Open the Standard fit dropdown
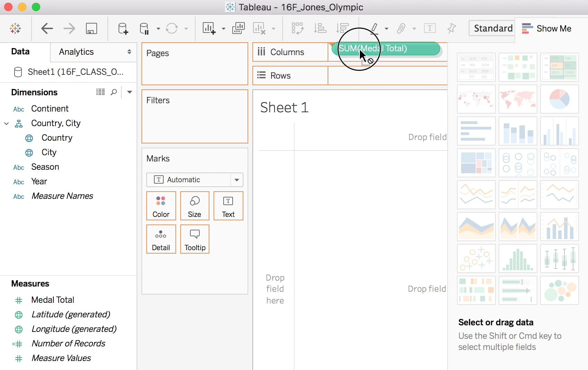The width and height of the screenshot is (588, 370). (x=492, y=28)
